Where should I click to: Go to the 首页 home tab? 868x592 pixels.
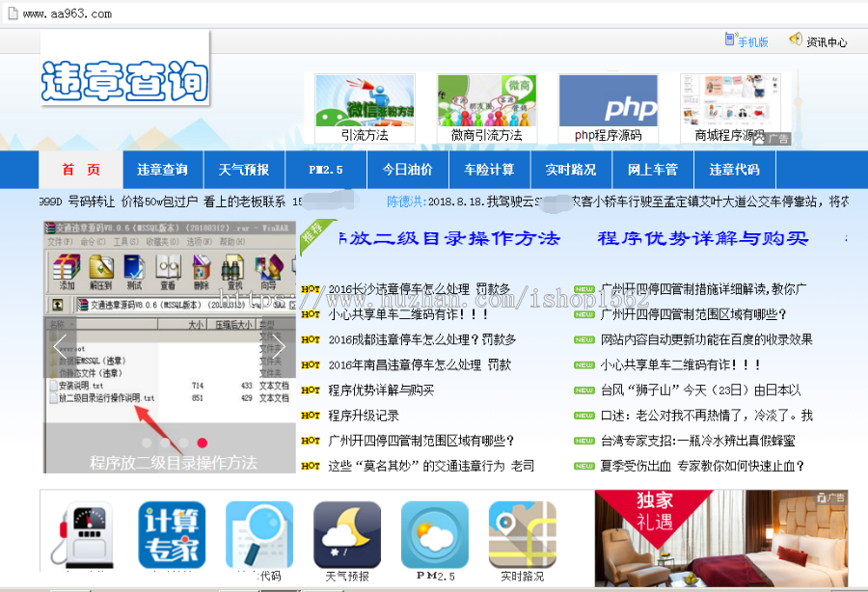tap(81, 170)
